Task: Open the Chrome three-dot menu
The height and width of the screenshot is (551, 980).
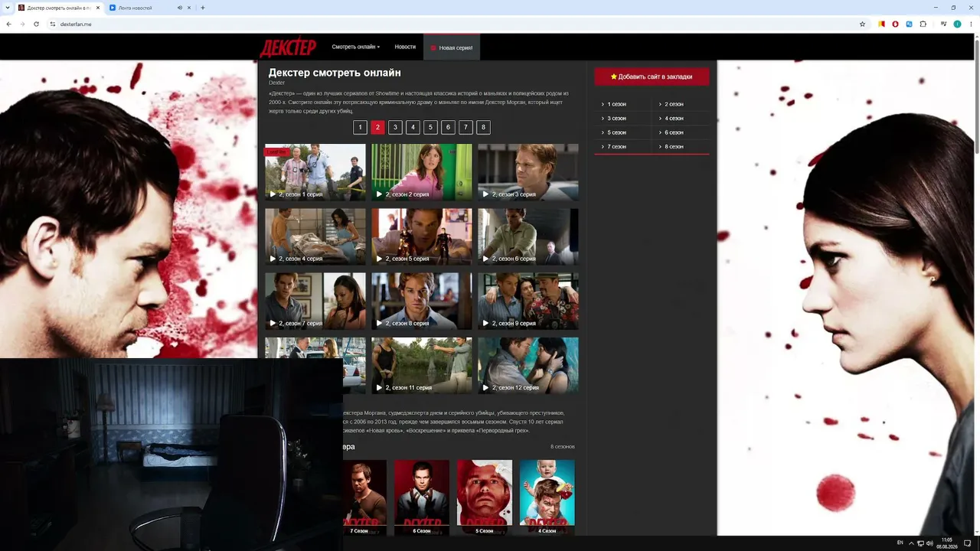Action: (x=971, y=24)
